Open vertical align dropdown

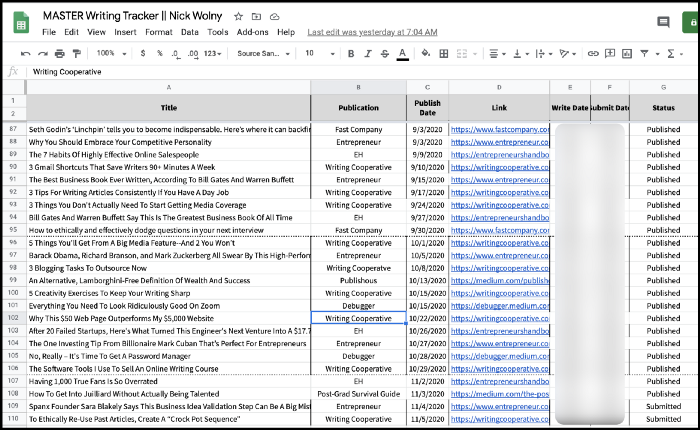click(x=521, y=54)
